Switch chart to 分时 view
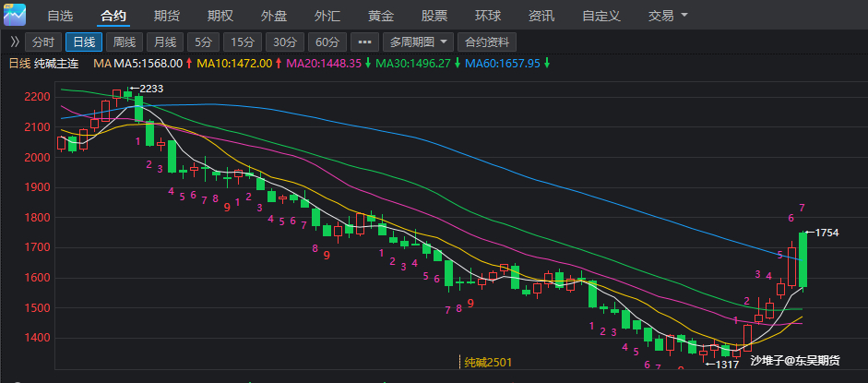Screen dimensions: 868x383 point(43,42)
